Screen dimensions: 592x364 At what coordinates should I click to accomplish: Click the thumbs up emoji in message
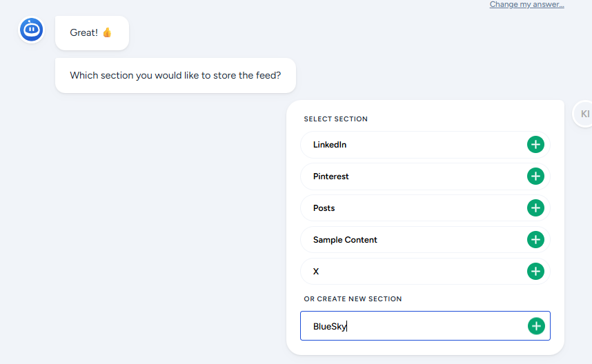pos(107,33)
